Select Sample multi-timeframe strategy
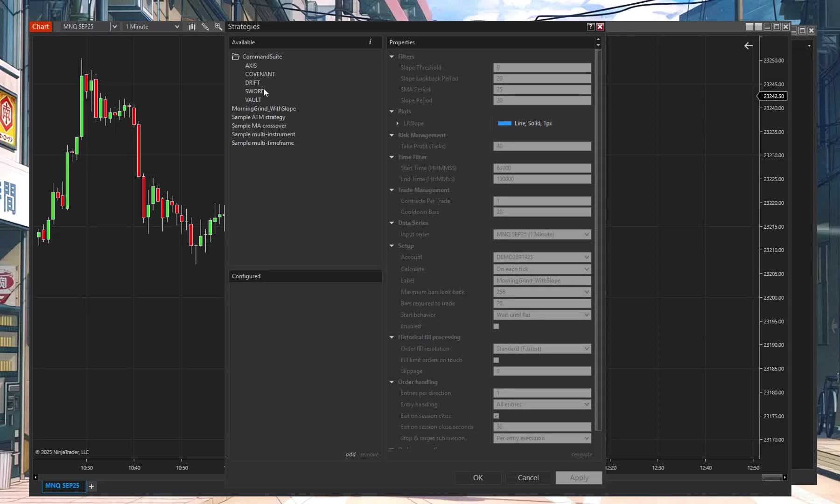Viewport: 840px width, 504px height. (263, 143)
